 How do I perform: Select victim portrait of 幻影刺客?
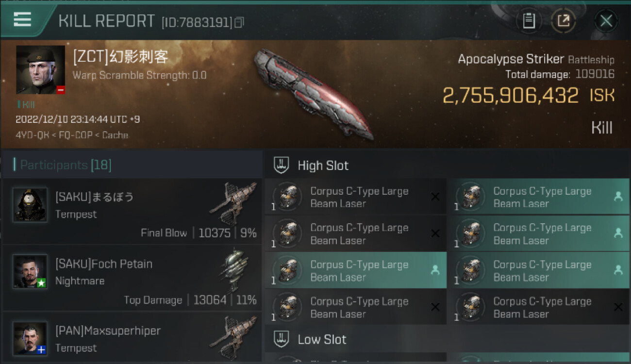coord(41,70)
